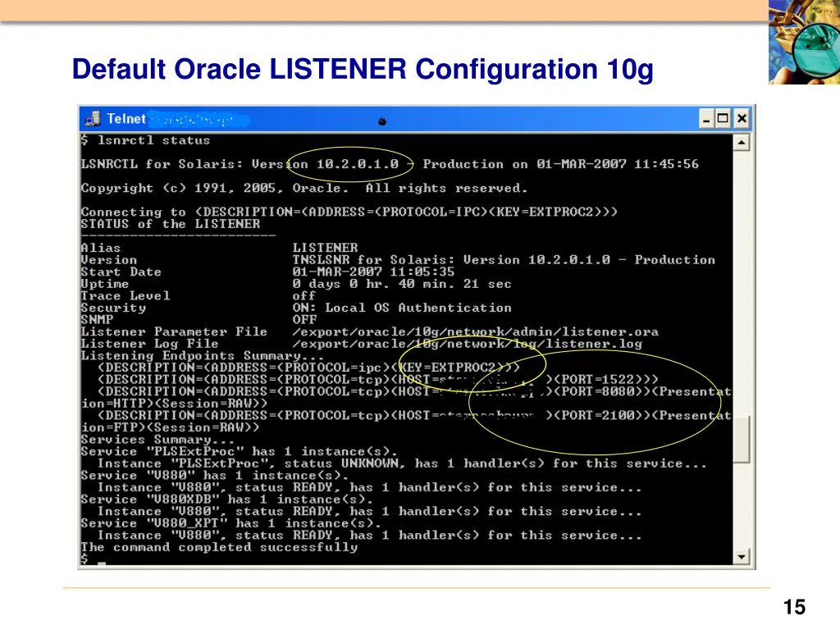Viewport: 840px width, 630px height.
Task: Close the Telnet window
Action: [x=742, y=118]
